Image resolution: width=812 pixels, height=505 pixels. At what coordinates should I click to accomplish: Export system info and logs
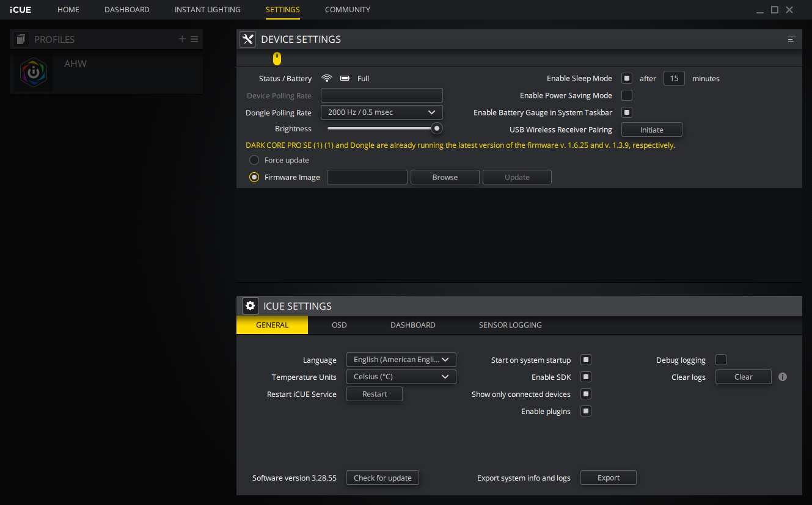point(609,478)
